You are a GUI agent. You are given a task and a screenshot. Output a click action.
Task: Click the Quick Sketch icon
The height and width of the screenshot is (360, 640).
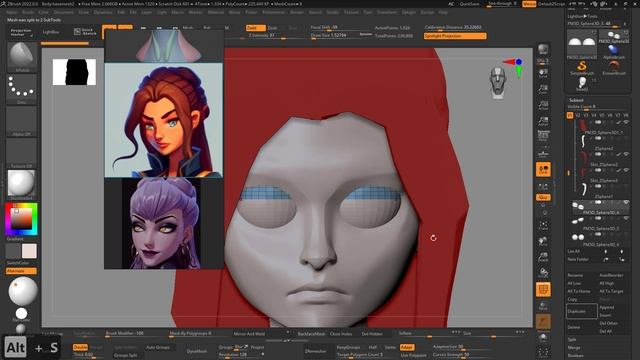tap(86, 32)
